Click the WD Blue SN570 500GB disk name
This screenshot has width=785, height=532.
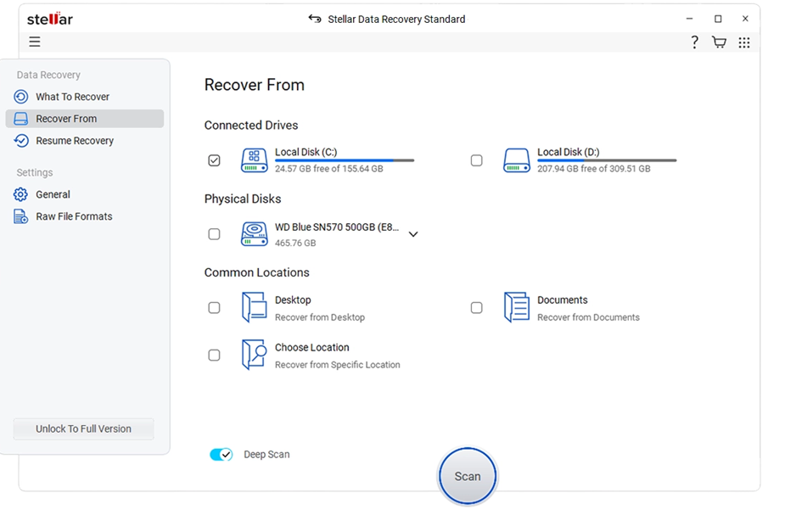click(x=337, y=227)
